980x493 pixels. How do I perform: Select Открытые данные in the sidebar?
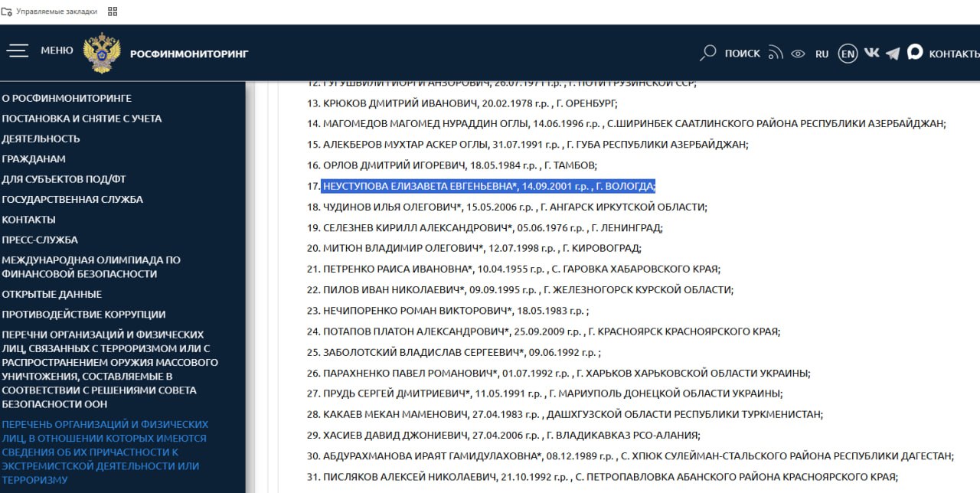coord(51,294)
